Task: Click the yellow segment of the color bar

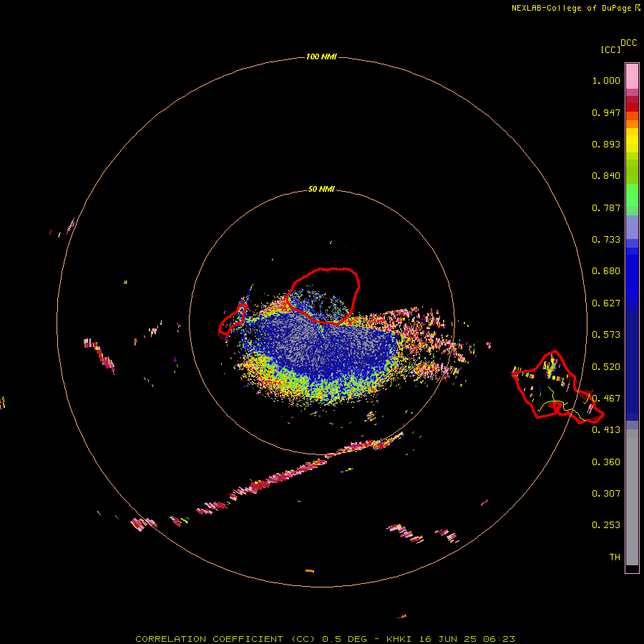Action: pyautogui.click(x=632, y=140)
